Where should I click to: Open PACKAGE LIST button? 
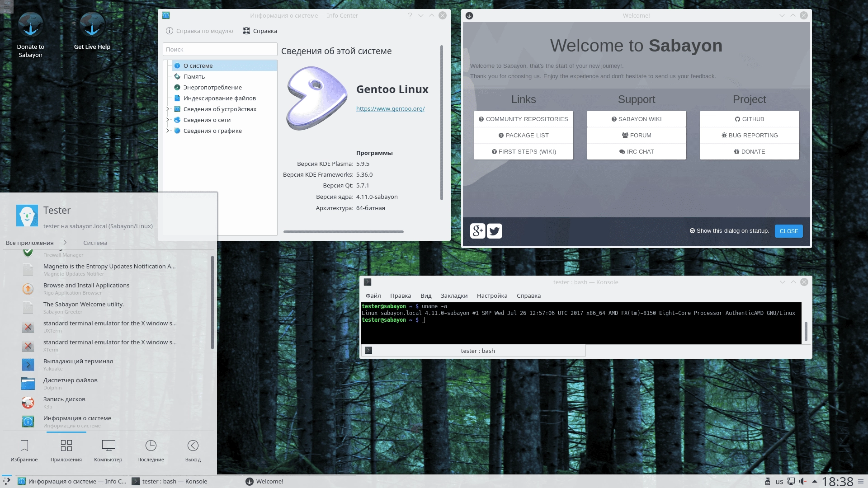point(524,135)
